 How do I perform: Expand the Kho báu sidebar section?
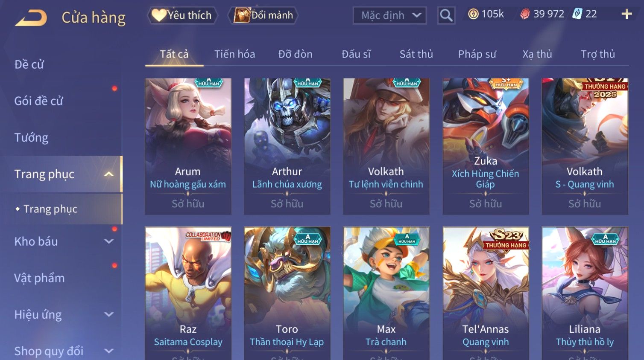109,241
